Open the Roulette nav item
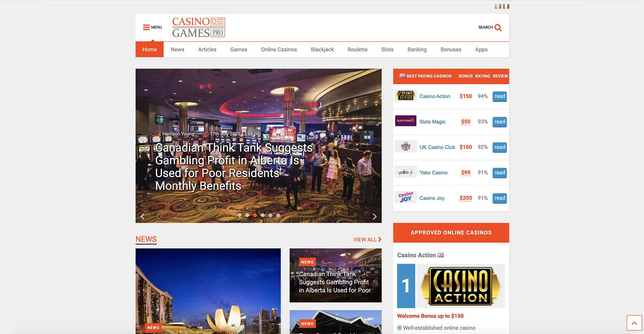The height and width of the screenshot is (334, 644). point(358,49)
